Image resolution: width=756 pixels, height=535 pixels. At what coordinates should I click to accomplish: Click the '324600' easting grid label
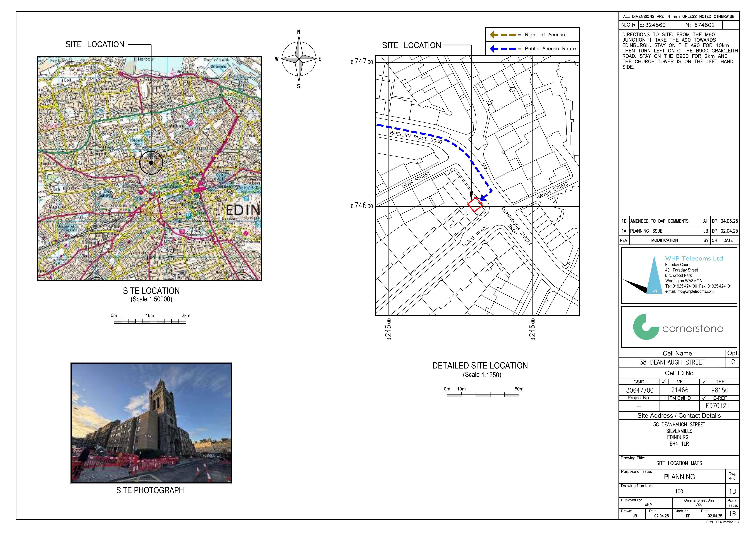tap(533, 329)
